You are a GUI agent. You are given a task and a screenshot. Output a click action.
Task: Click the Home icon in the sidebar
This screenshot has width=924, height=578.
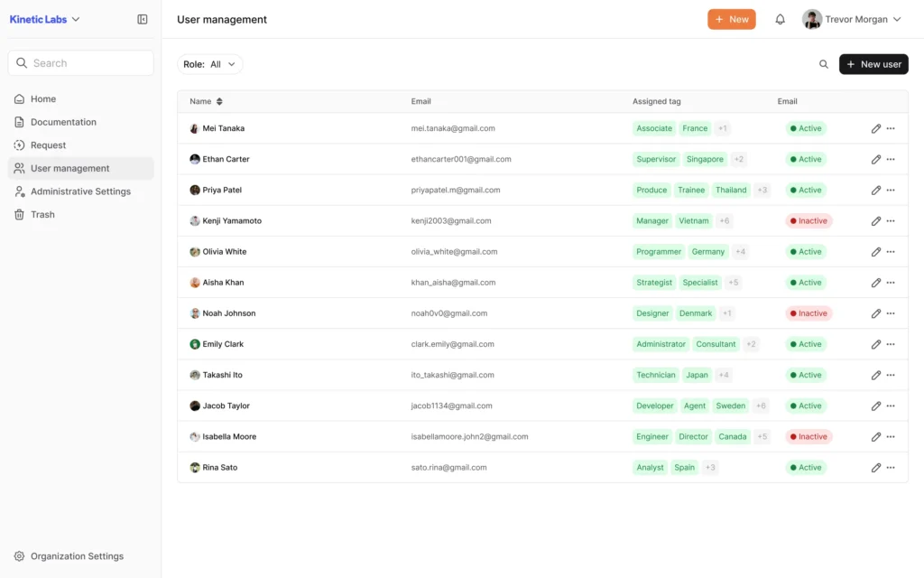(x=21, y=98)
